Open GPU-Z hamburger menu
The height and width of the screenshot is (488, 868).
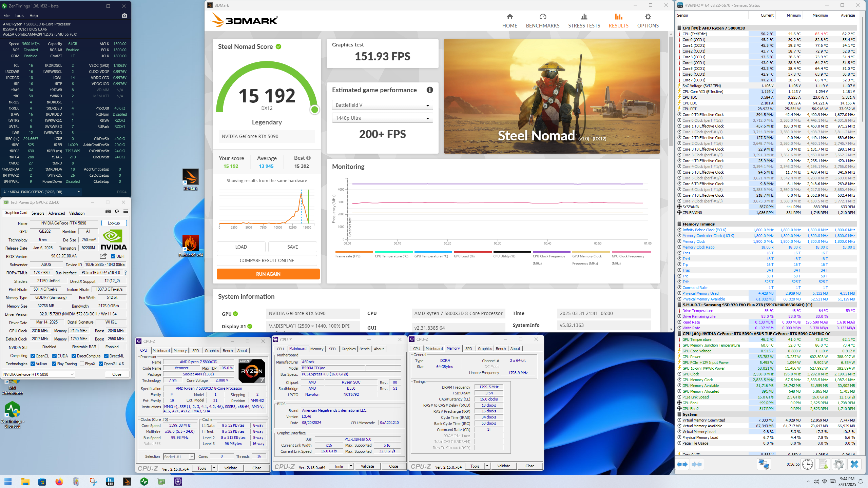126,211
